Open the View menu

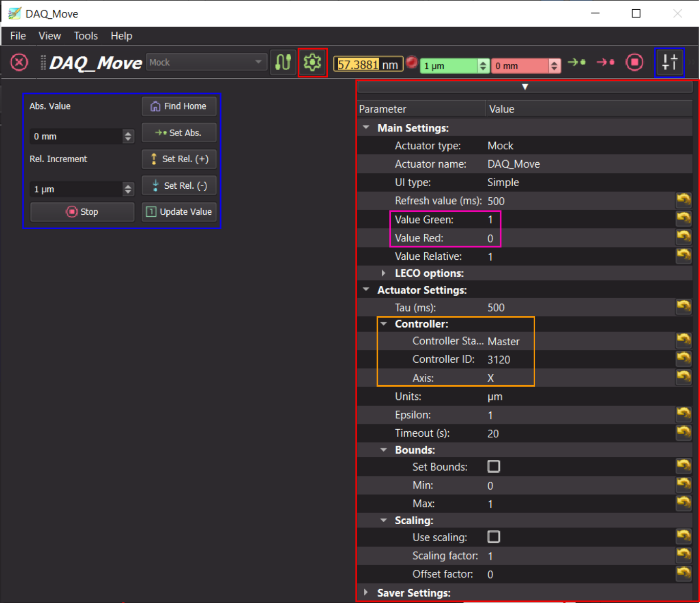coord(50,36)
